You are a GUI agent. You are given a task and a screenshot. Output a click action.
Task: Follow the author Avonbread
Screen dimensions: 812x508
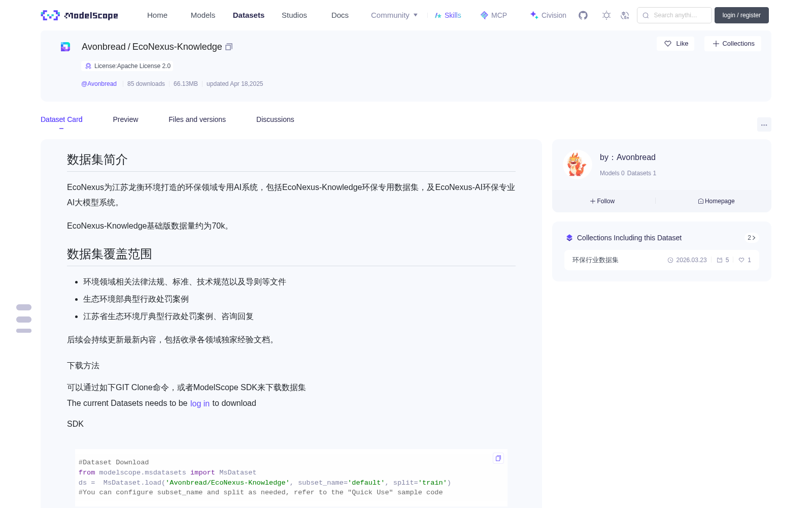pos(602,201)
